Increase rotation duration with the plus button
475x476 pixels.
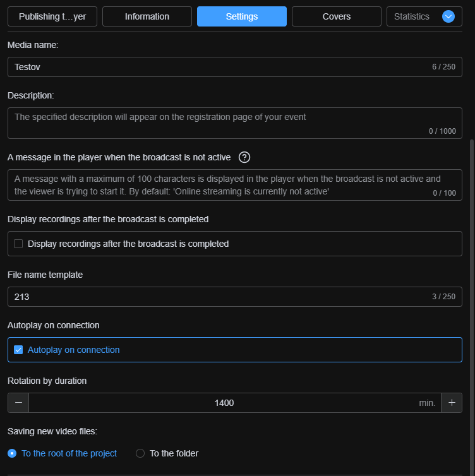point(452,403)
